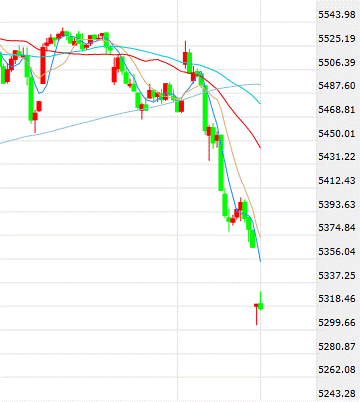Viewport: 360px width, 402px height.
Task: Click the 5393.63 price axis label
Action: (337, 204)
